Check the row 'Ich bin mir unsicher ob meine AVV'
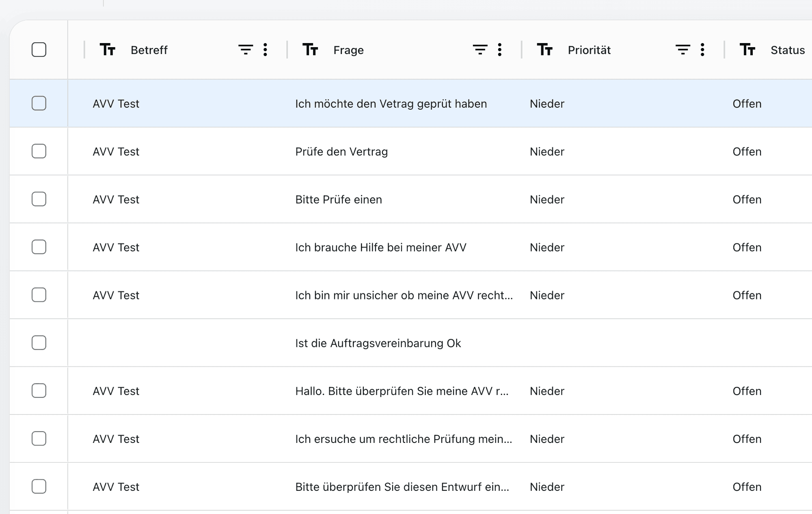The height and width of the screenshot is (514, 812). 39,295
